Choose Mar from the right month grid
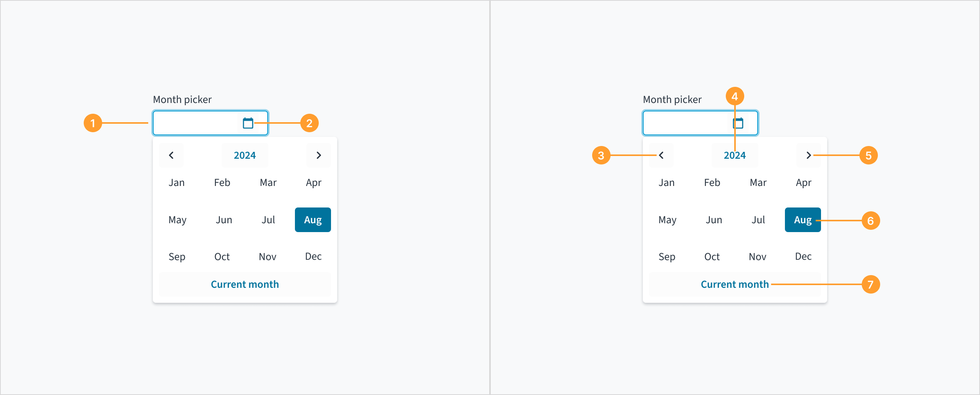Image resolution: width=980 pixels, height=395 pixels. (x=758, y=183)
